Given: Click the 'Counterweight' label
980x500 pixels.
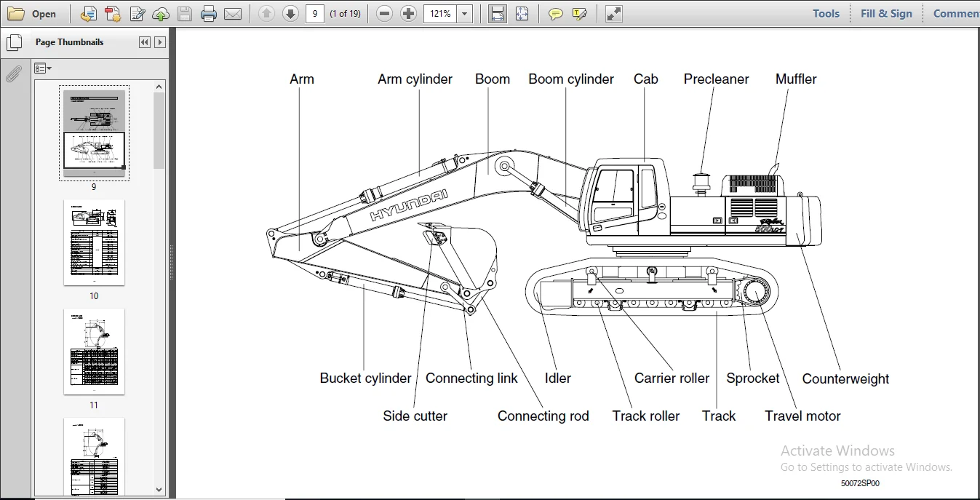Looking at the screenshot, I should pos(845,379).
